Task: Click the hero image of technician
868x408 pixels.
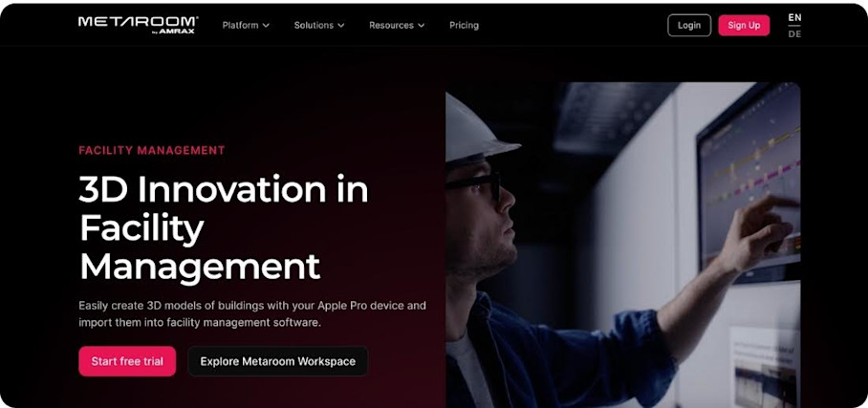Action: pos(622,246)
